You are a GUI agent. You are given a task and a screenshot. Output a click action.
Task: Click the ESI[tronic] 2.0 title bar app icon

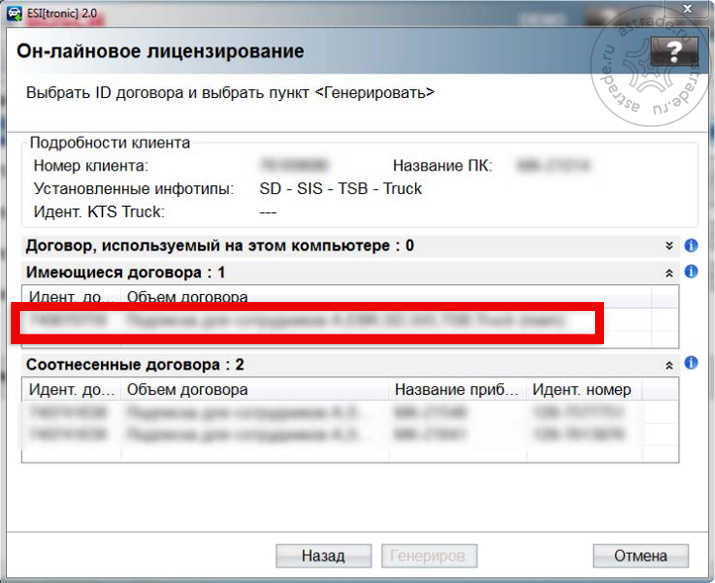(14, 14)
